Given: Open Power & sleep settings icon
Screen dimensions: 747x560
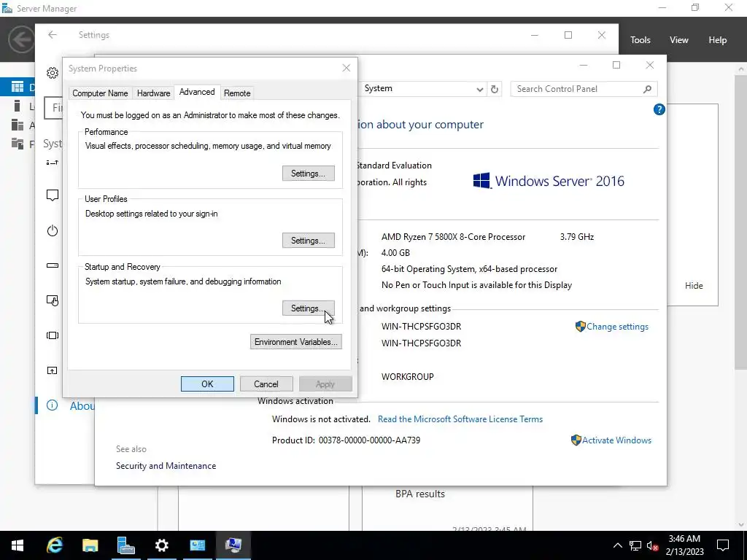Looking at the screenshot, I should (53, 230).
